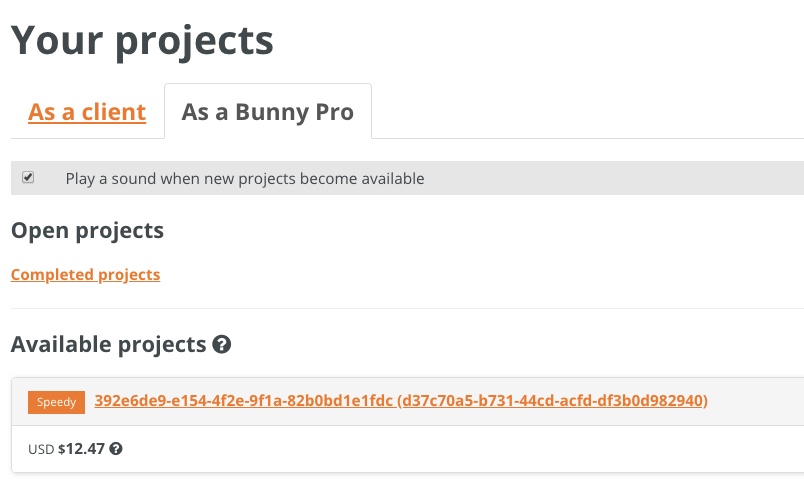Open the Completed projects link
Screen dimensions: 804x502
coord(85,275)
